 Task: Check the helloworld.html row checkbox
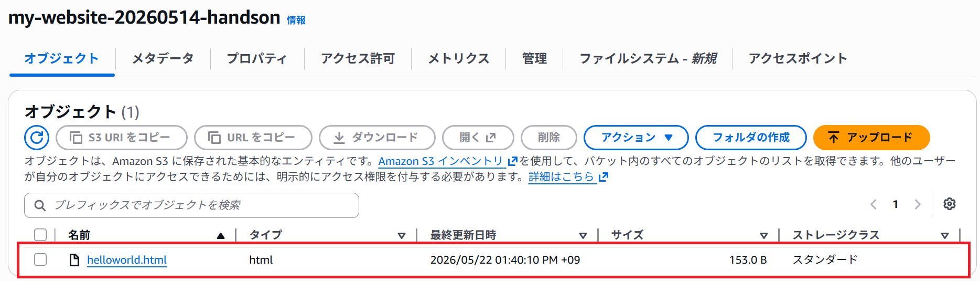[x=40, y=259]
